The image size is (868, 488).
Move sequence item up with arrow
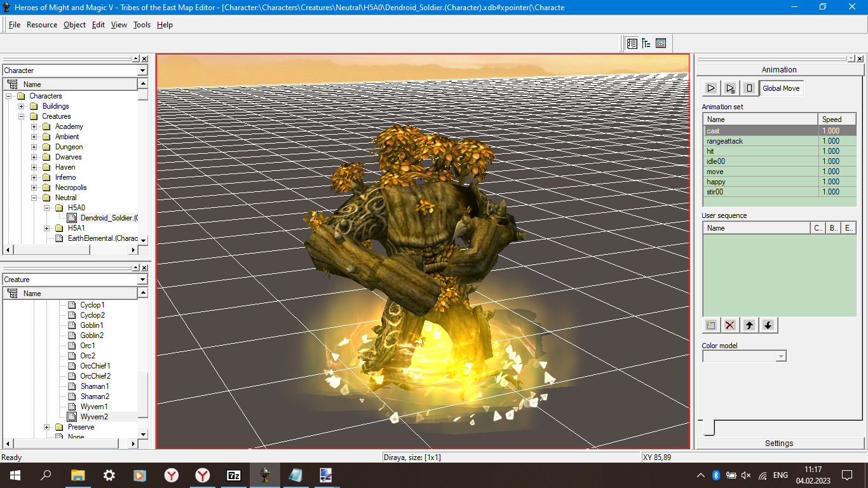749,325
